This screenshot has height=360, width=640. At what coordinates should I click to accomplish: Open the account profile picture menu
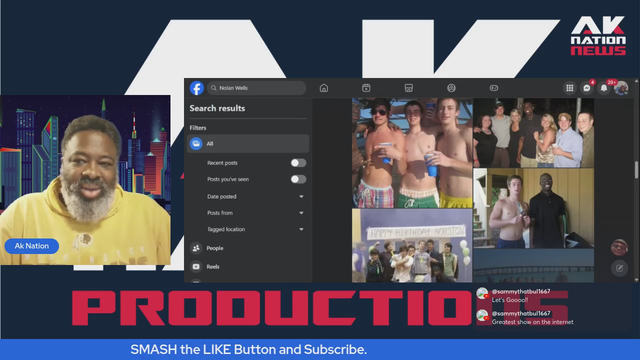tap(621, 88)
